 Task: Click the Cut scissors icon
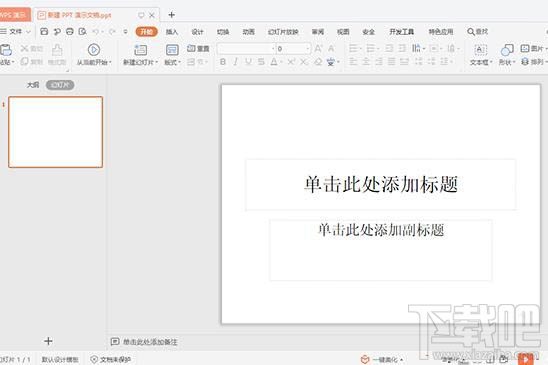point(24,48)
